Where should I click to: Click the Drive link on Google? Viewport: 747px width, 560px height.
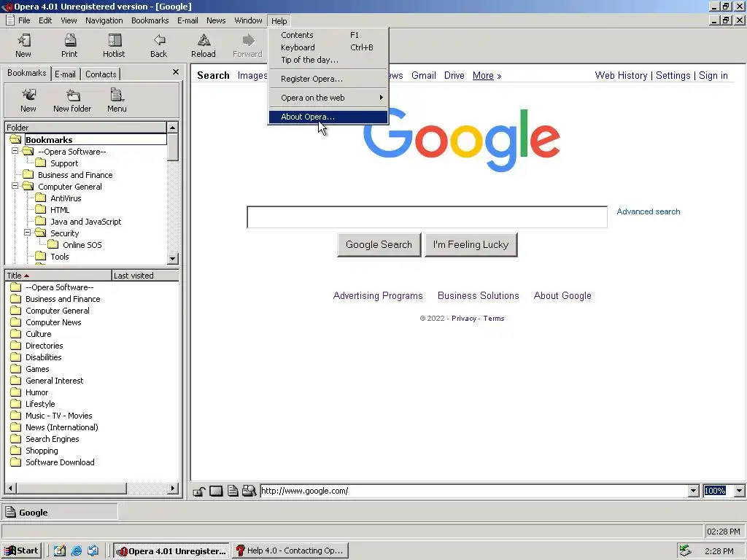[454, 75]
